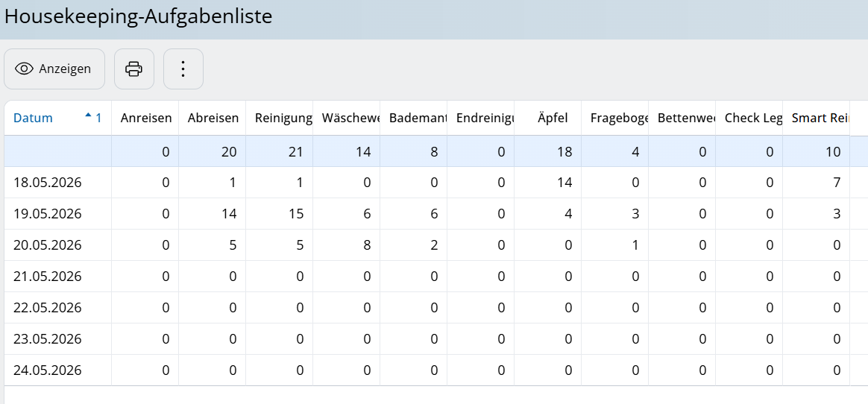Click Abreisen total value 20
The height and width of the screenshot is (404, 868).
pyautogui.click(x=230, y=151)
